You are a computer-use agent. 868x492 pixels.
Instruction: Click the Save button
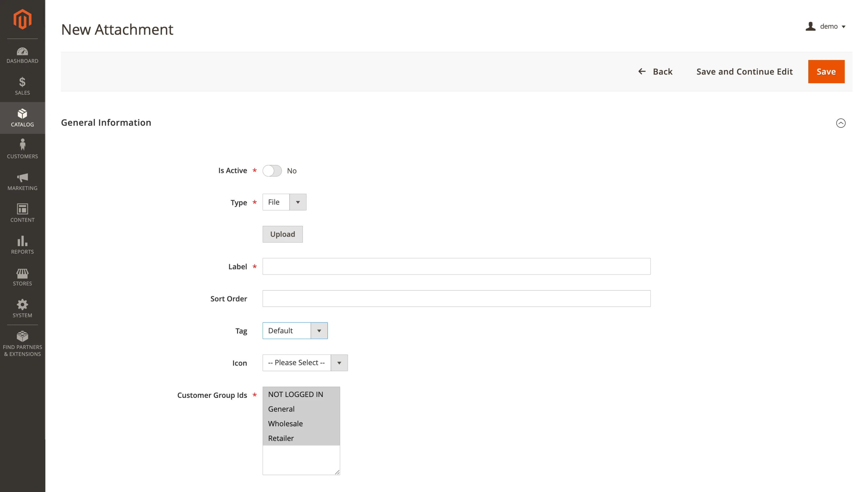pos(826,71)
